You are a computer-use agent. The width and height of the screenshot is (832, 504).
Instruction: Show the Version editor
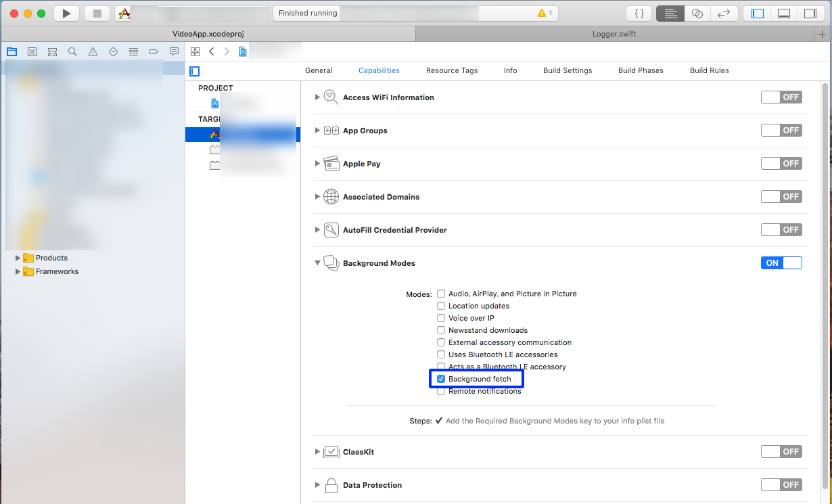(x=724, y=14)
